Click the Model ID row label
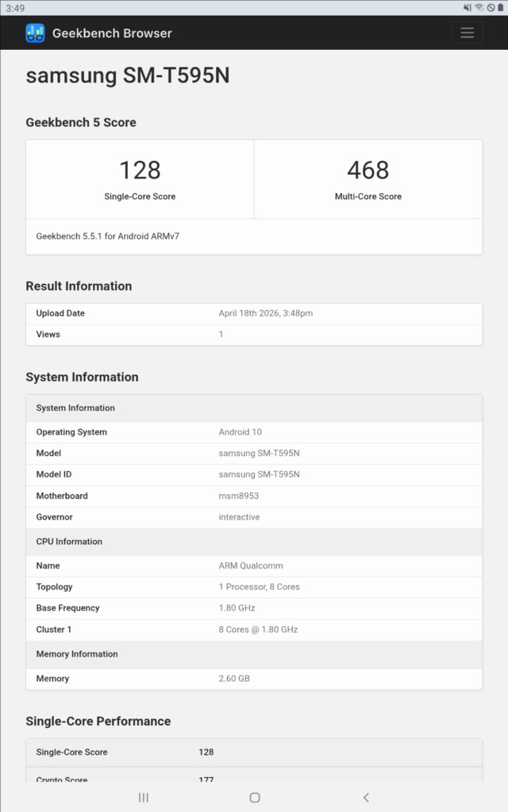The width and height of the screenshot is (508, 812). pyautogui.click(x=54, y=474)
